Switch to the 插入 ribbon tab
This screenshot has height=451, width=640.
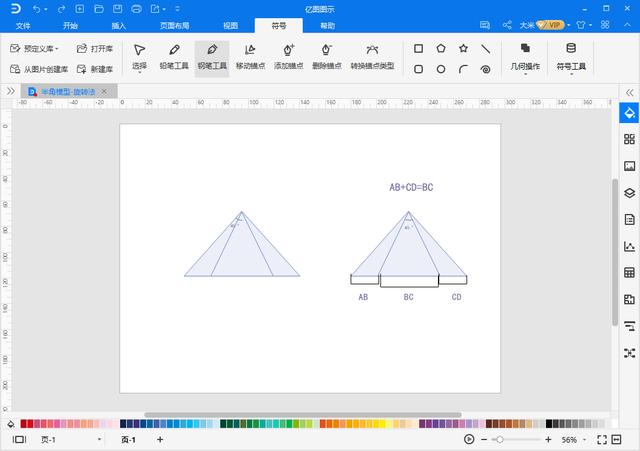pyautogui.click(x=118, y=26)
